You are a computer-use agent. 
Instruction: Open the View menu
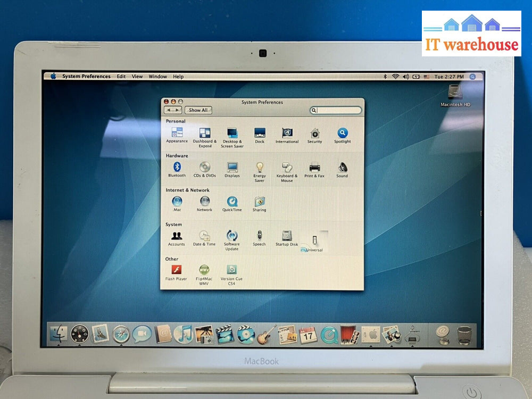point(137,77)
